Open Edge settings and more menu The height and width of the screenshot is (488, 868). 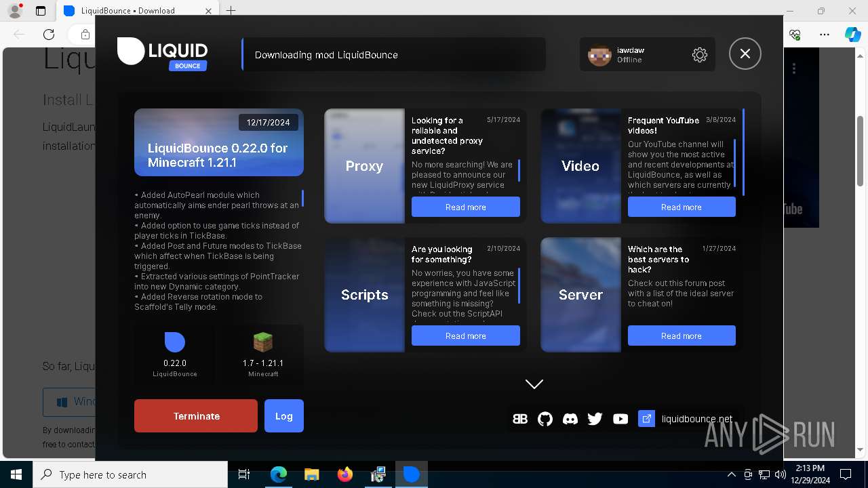tap(824, 35)
